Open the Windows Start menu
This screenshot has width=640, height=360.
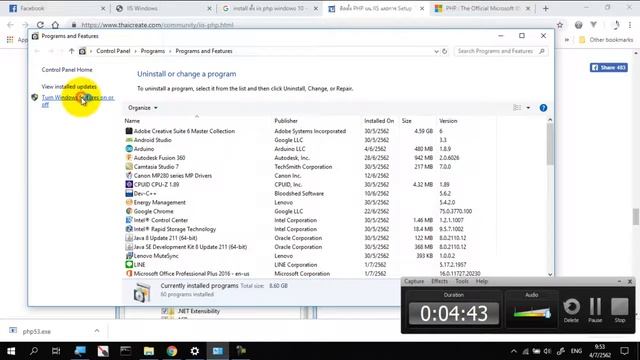(x=11, y=351)
